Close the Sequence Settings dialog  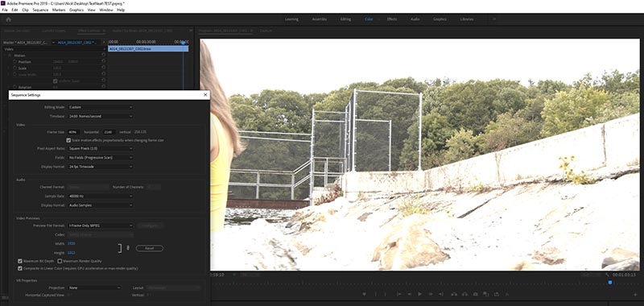point(205,95)
